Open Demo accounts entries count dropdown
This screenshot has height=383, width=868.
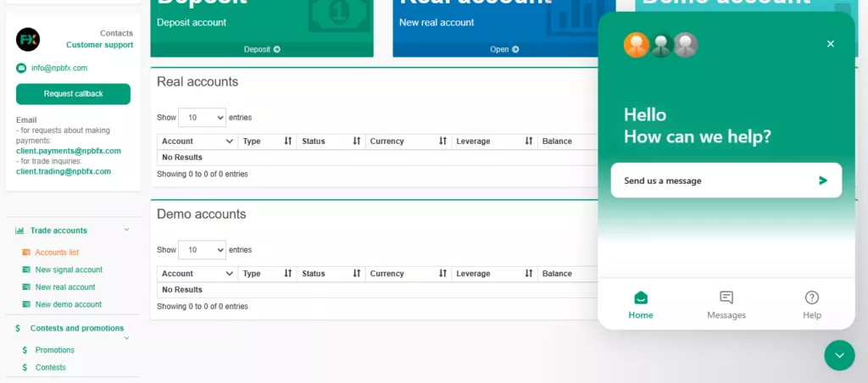click(202, 250)
